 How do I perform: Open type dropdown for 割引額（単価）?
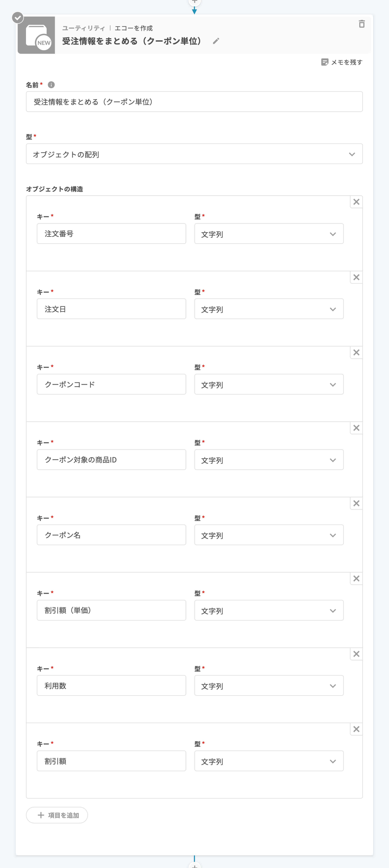pyautogui.click(x=269, y=611)
